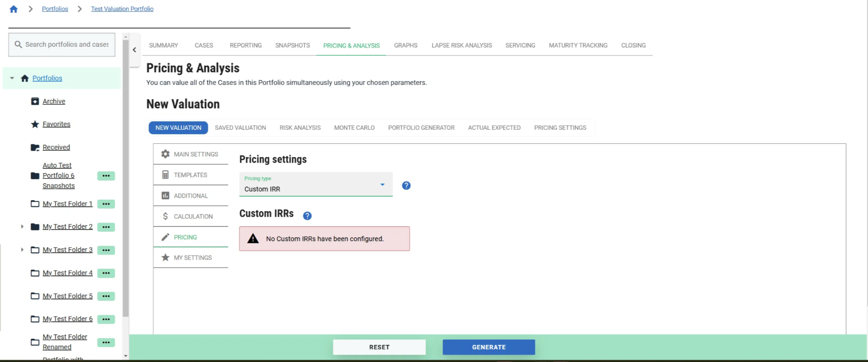Click the Archive icon in sidebar
This screenshot has width=868, height=362.
35,101
